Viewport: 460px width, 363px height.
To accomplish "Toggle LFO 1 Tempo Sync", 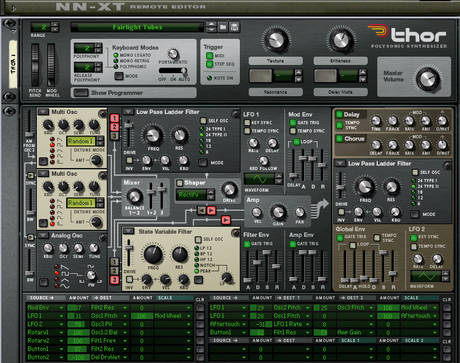I will pyautogui.click(x=247, y=131).
